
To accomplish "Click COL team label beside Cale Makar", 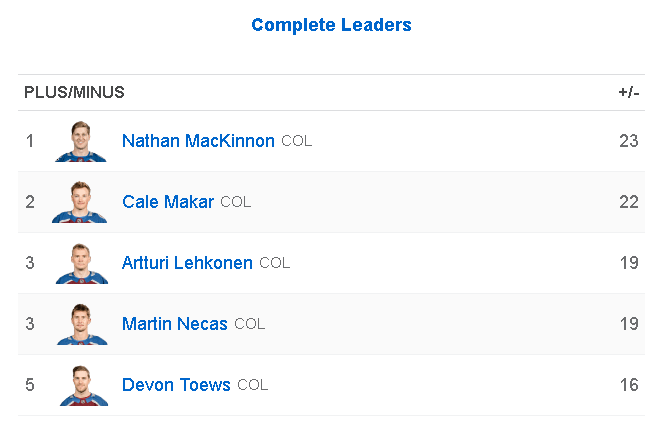I will click(x=236, y=202).
